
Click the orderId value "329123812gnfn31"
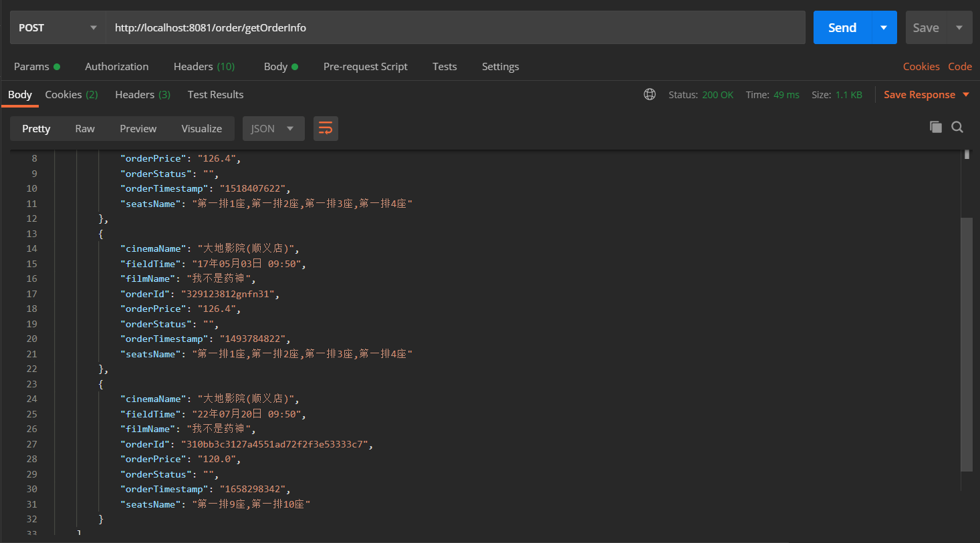pyautogui.click(x=227, y=294)
